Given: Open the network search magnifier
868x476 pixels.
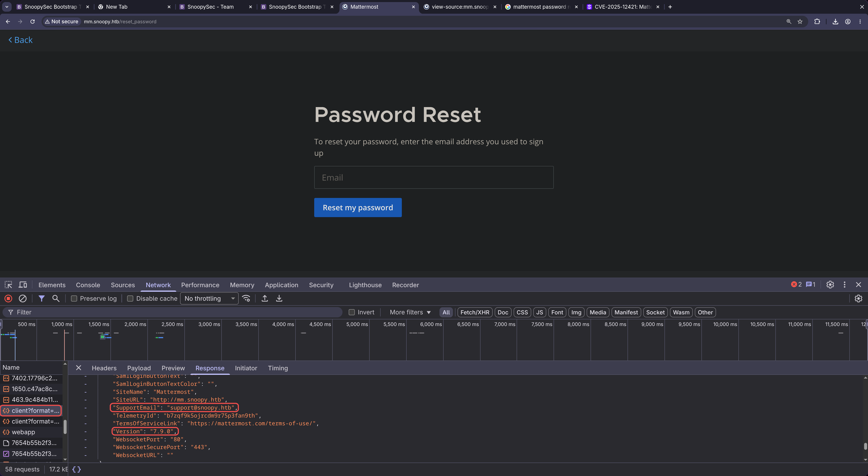Looking at the screenshot, I should (56, 298).
